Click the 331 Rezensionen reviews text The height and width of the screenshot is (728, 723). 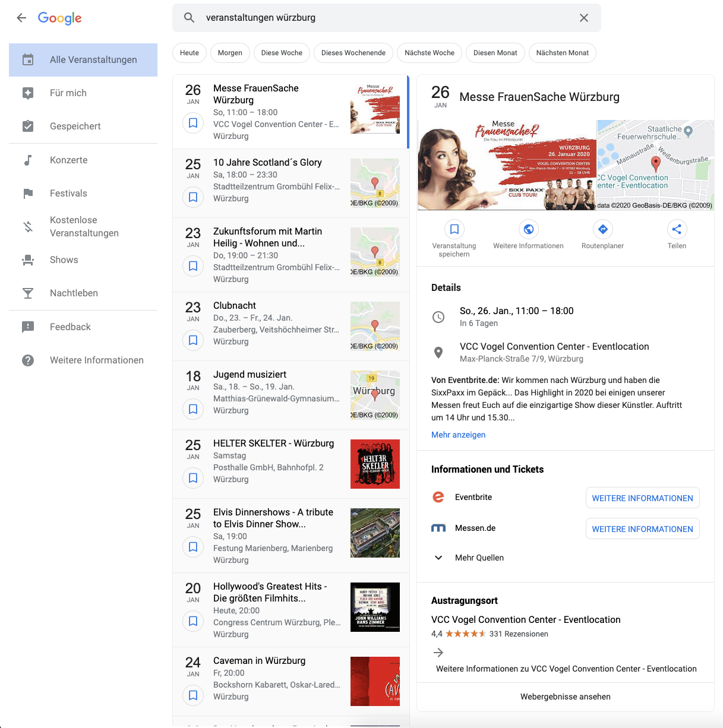click(x=519, y=634)
